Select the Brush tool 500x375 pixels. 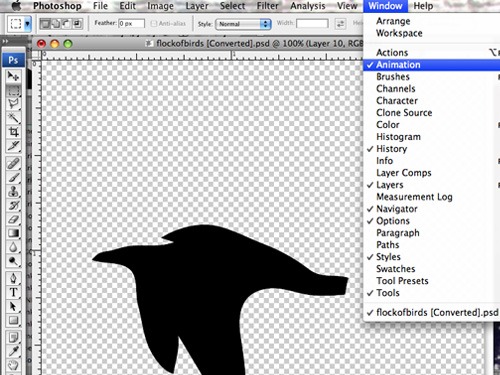pos(13,178)
